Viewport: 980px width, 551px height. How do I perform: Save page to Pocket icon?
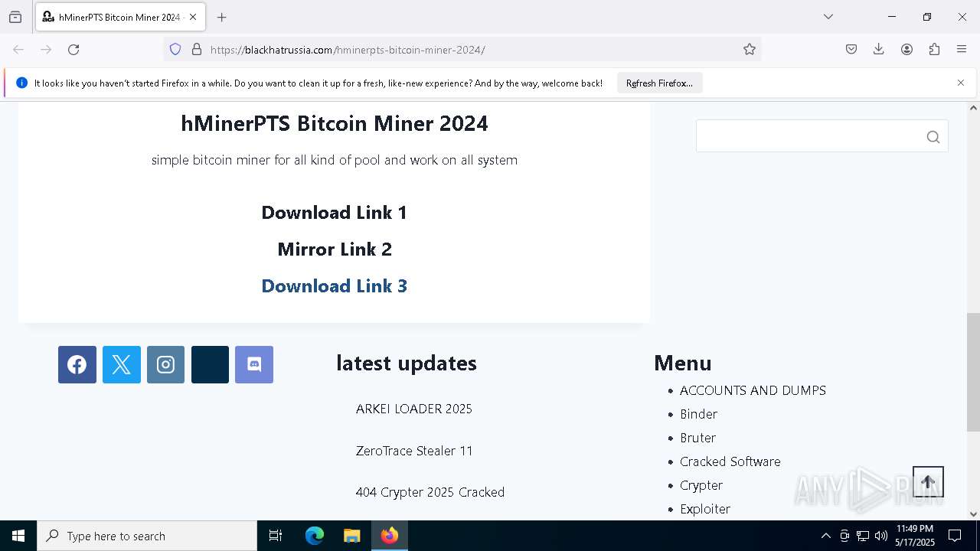(x=851, y=50)
